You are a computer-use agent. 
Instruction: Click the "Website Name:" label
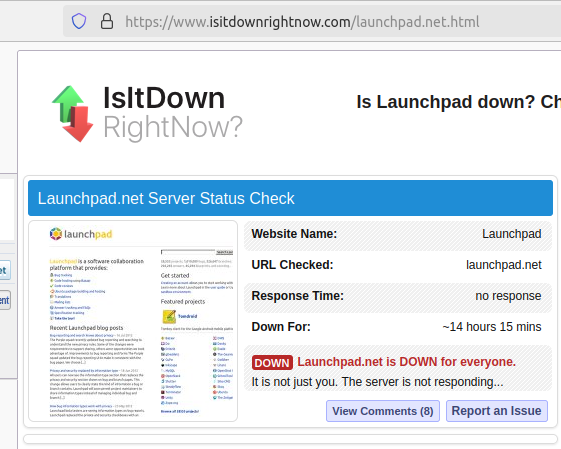point(294,234)
